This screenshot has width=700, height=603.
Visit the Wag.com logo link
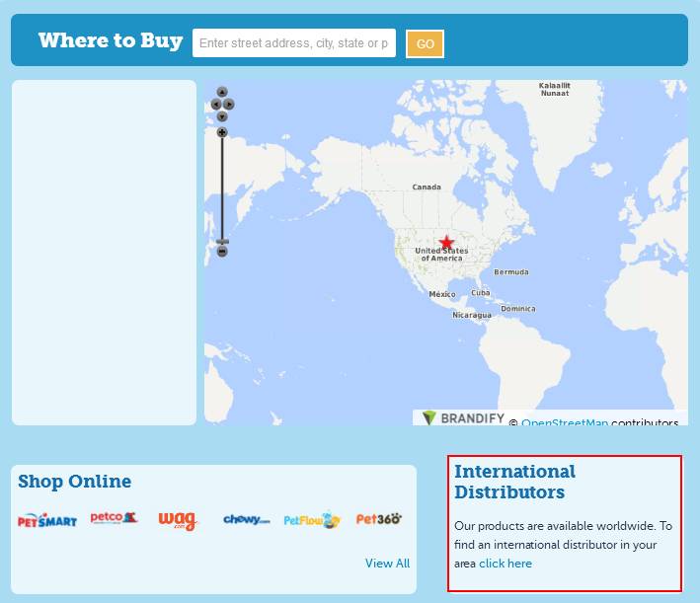click(179, 520)
